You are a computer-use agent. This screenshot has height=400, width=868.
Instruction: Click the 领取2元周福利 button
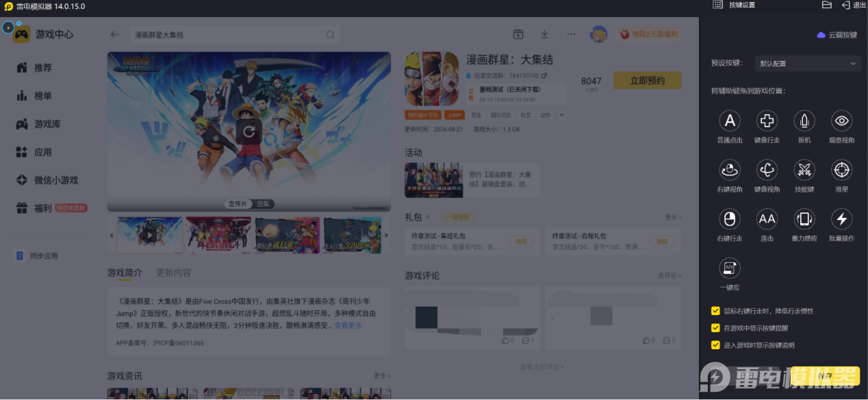click(650, 34)
